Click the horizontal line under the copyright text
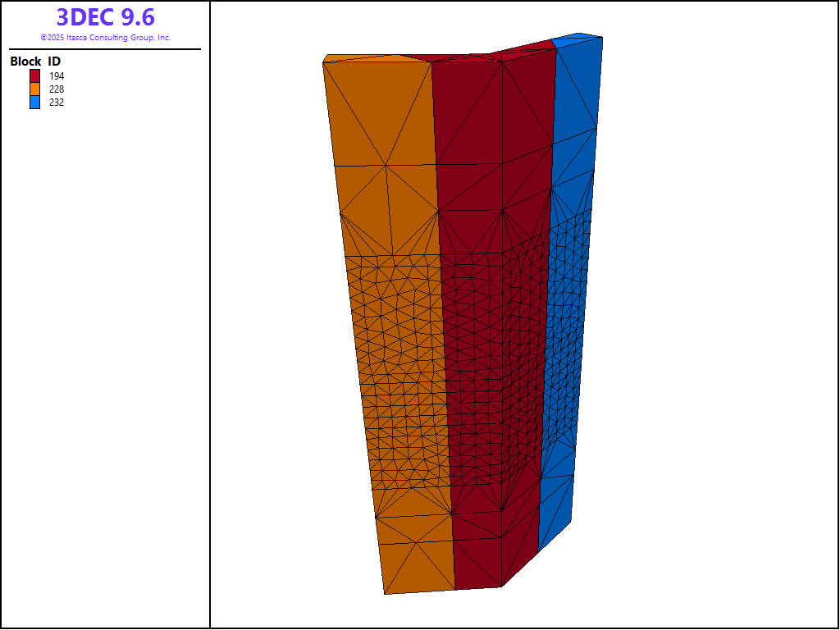This screenshot has width=840, height=630. (105, 49)
